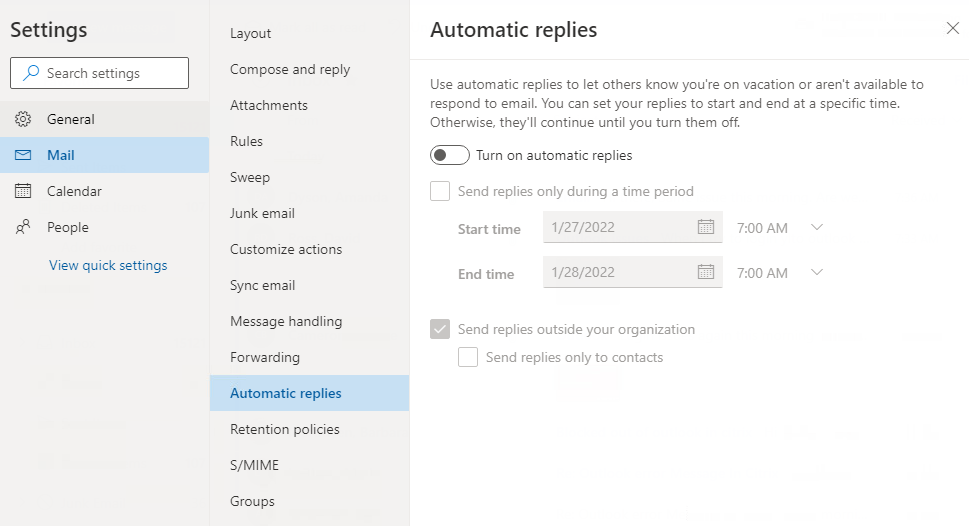969x526 pixels.
Task: Check Send replies only to contacts
Action: coord(468,357)
